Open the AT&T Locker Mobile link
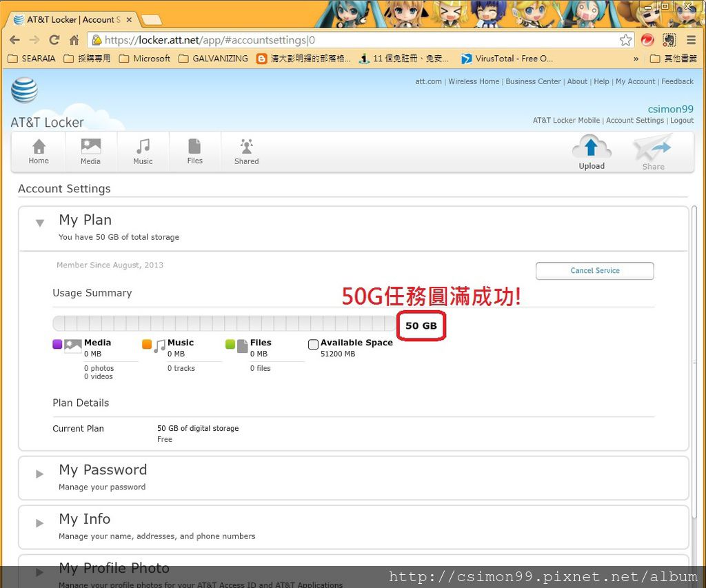 tap(567, 121)
